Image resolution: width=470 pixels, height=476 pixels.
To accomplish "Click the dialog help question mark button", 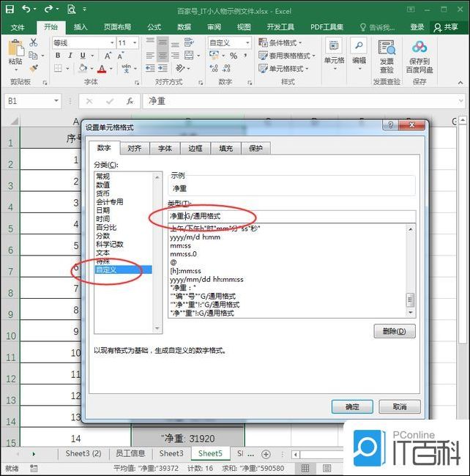I will [x=391, y=124].
